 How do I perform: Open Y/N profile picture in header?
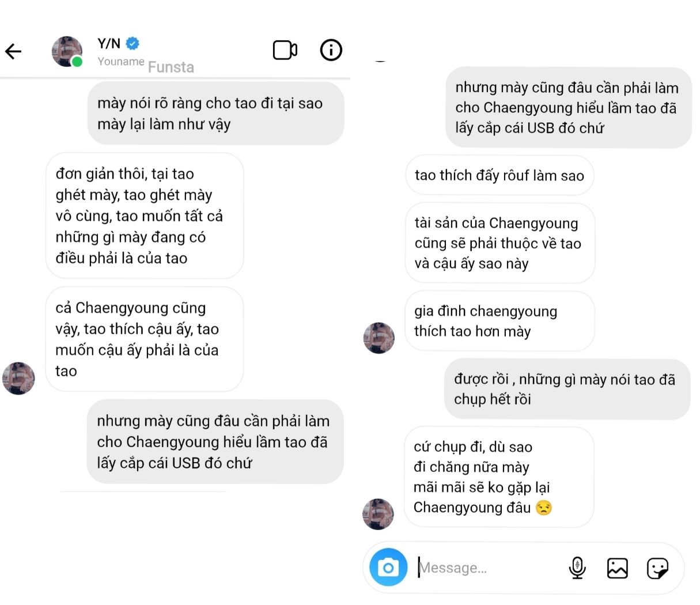tap(67, 51)
